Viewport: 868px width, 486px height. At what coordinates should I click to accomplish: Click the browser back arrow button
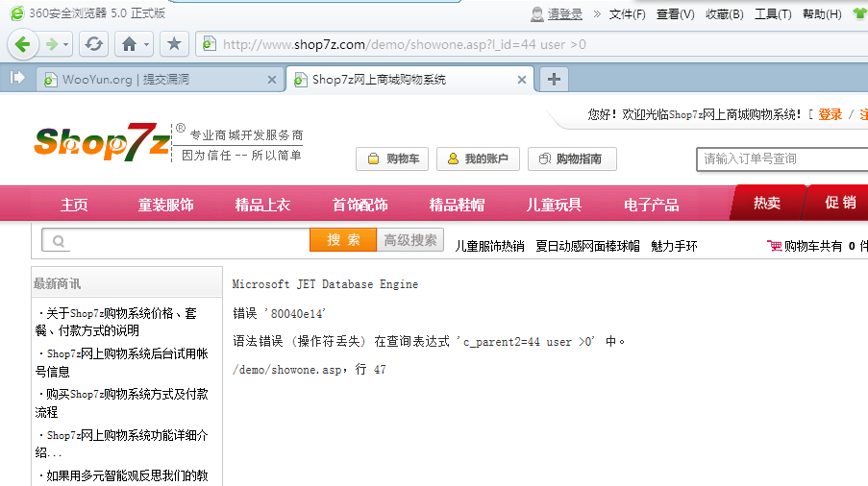(x=22, y=44)
